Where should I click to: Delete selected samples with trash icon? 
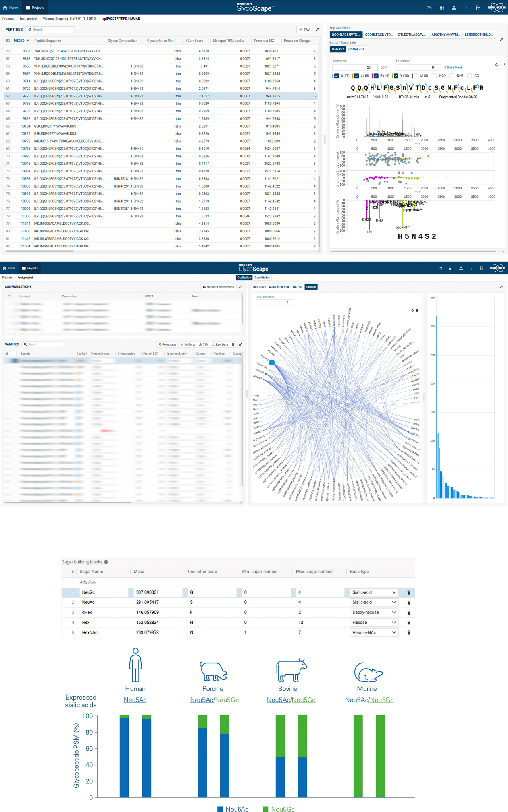(x=233, y=344)
